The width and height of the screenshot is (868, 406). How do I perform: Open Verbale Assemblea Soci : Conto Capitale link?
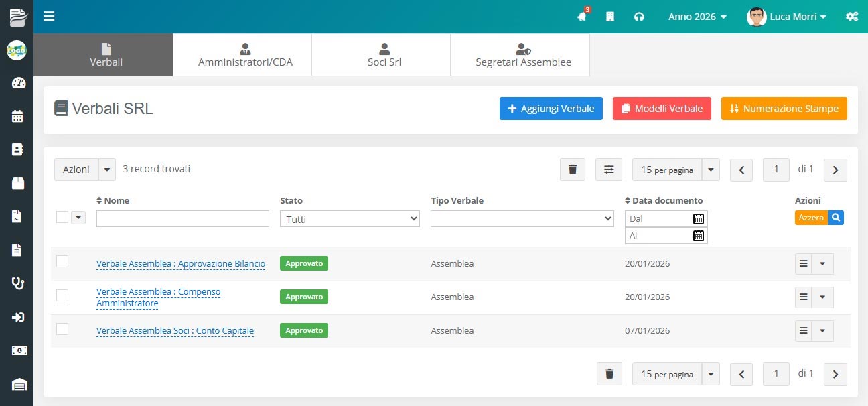pos(175,331)
